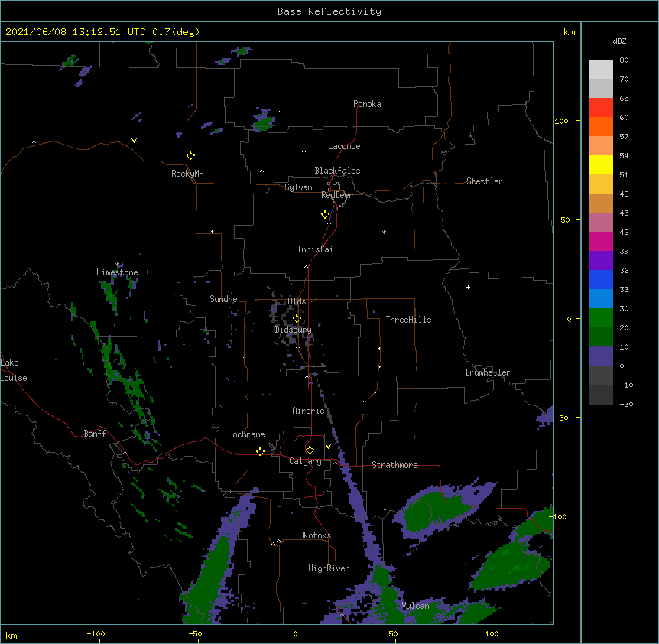Click the Lacombe city label
The height and width of the screenshot is (644, 659).
pyautogui.click(x=344, y=146)
